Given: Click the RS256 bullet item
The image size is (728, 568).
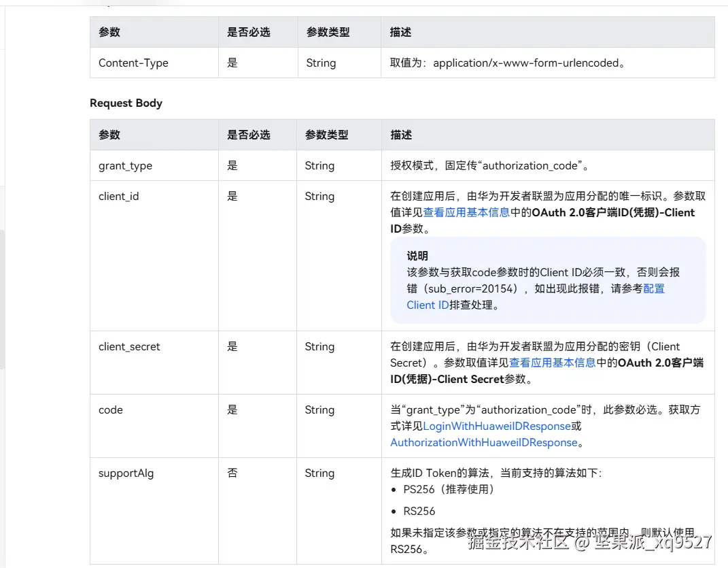Looking at the screenshot, I should (x=419, y=512).
